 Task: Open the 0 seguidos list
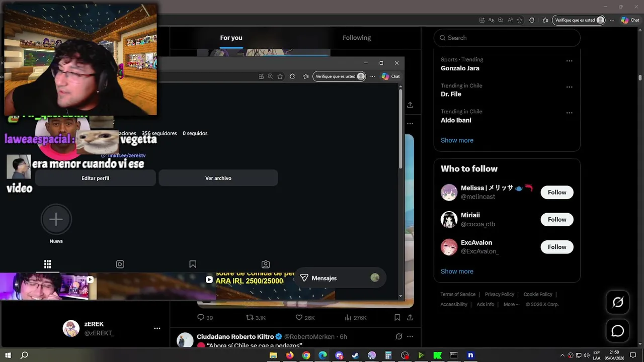[195, 133]
